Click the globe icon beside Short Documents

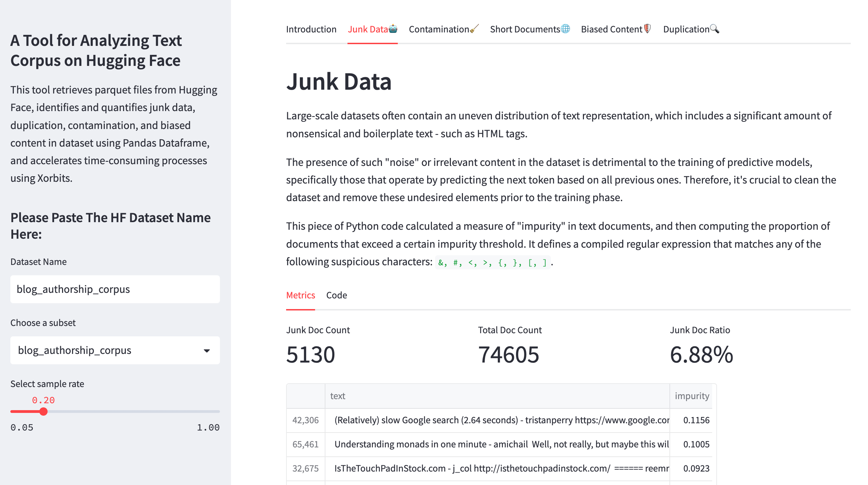[565, 29]
